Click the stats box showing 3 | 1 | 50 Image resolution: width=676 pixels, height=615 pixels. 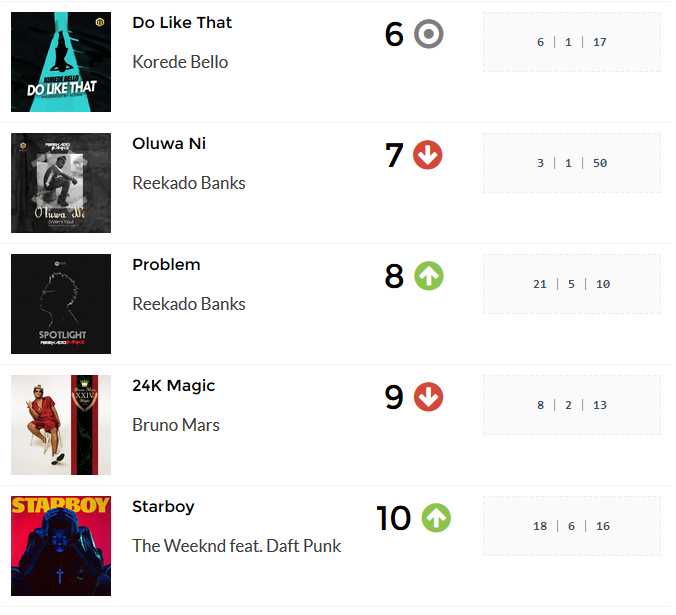coord(572,163)
